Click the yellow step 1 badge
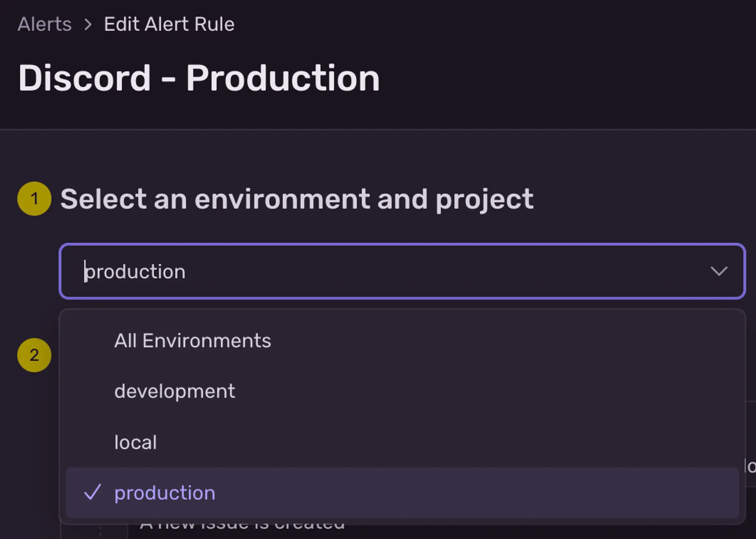The image size is (756, 539). click(34, 199)
